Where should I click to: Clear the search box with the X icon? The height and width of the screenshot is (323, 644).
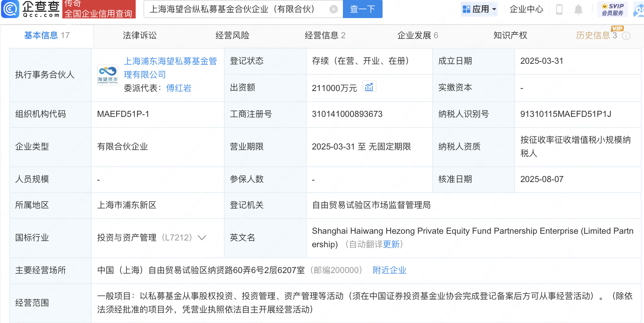(x=333, y=9)
